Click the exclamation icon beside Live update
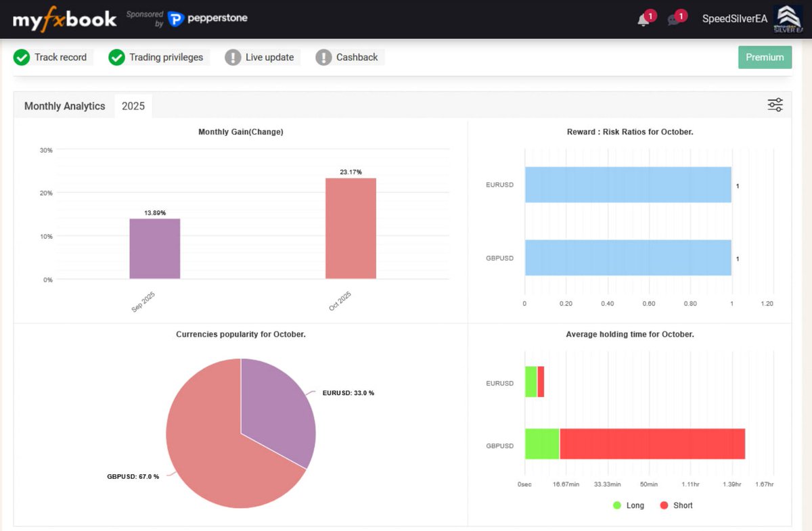This screenshot has height=531, width=812. pos(233,57)
